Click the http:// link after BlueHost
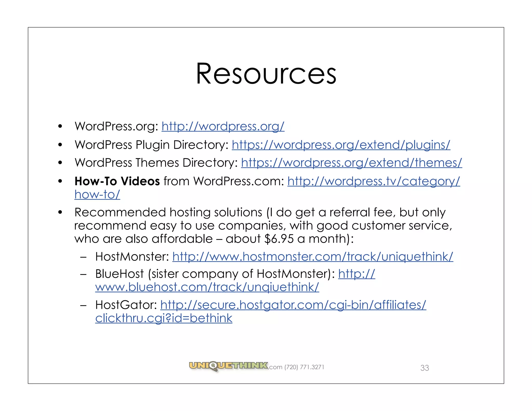The image size is (532, 411). point(356,274)
